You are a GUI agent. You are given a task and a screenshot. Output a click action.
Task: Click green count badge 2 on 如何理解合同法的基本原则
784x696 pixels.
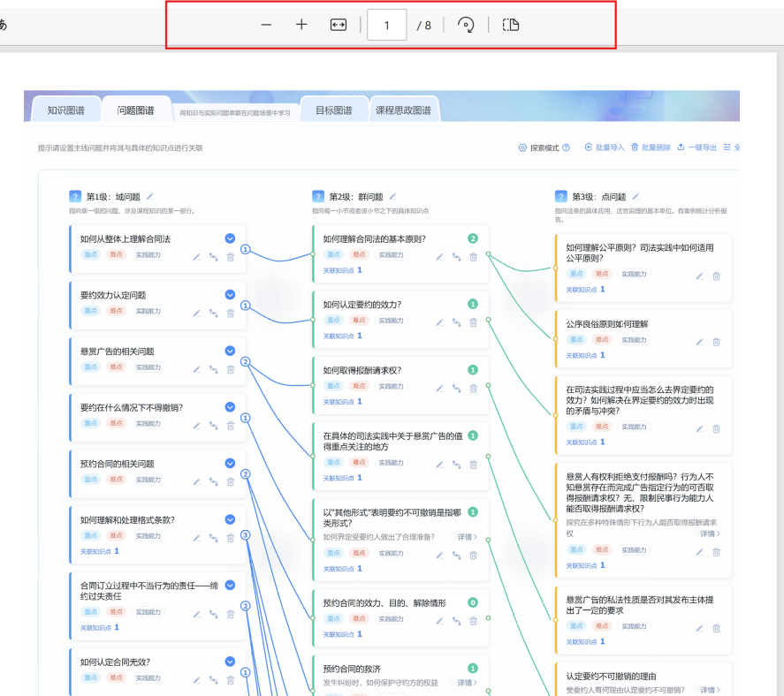point(473,238)
